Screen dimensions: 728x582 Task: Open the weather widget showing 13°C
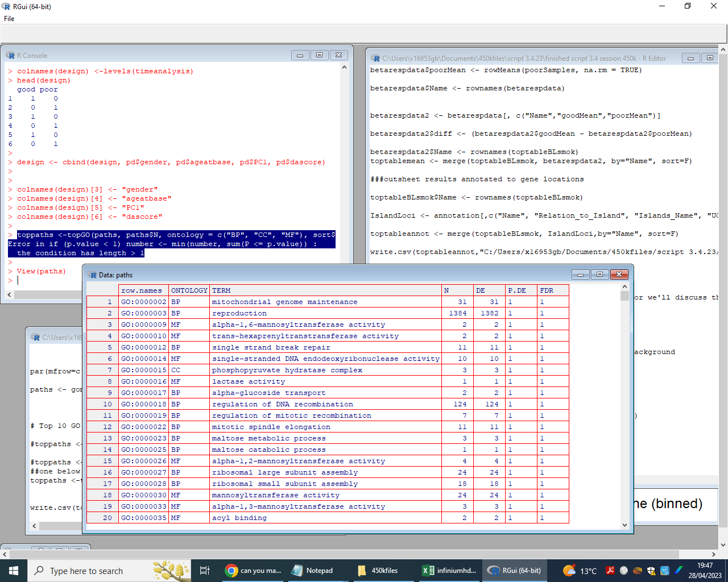tap(580, 571)
